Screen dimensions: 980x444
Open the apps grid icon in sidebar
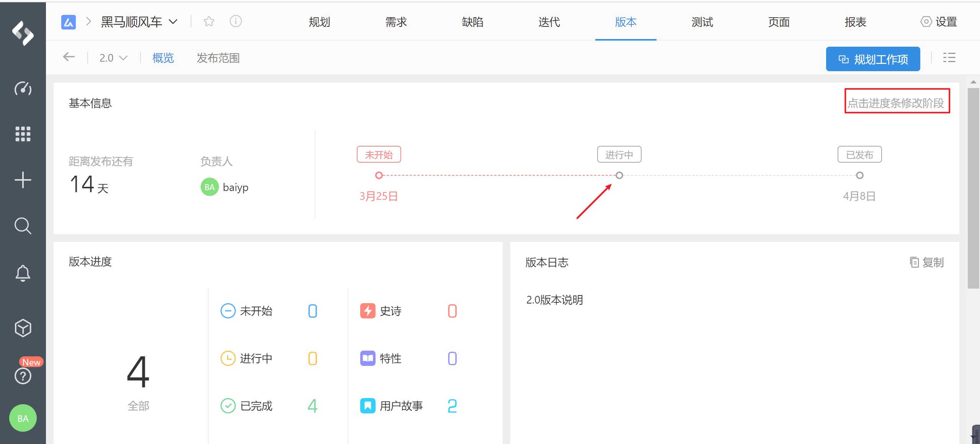click(23, 134)
